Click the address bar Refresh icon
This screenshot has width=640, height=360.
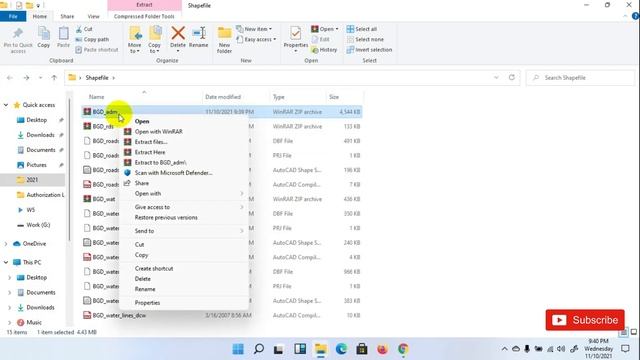coord(511,77)
